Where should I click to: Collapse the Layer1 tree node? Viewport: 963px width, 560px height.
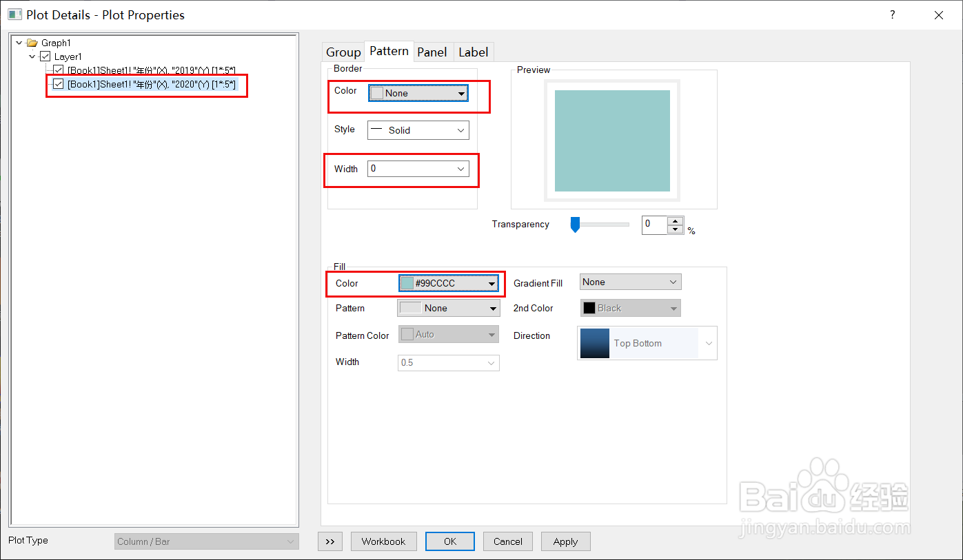[32, 56]
